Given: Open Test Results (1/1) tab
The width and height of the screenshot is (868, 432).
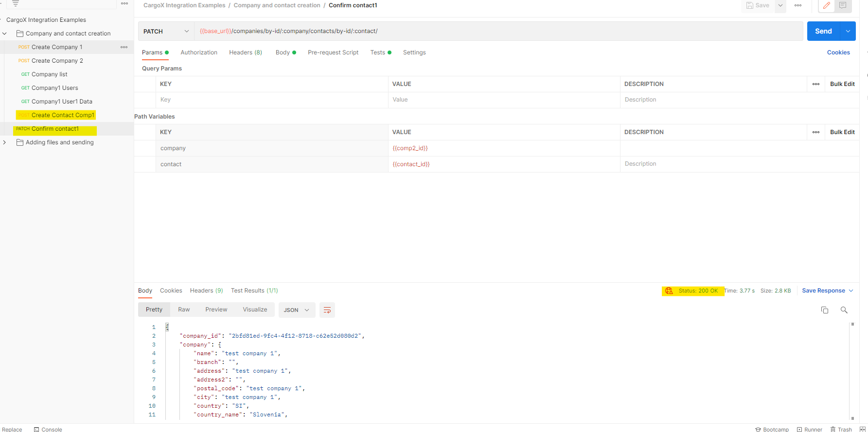Looking at the screenshot, I should point(254,291).
